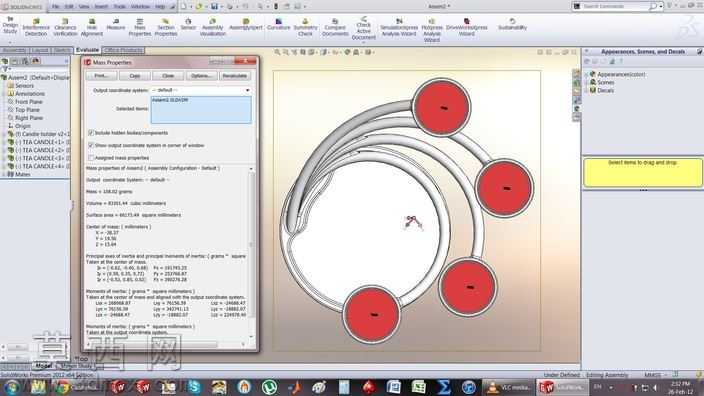Click the Print button in Mass Properties
This screenshot has width=704, height=396.
point(101,76)
